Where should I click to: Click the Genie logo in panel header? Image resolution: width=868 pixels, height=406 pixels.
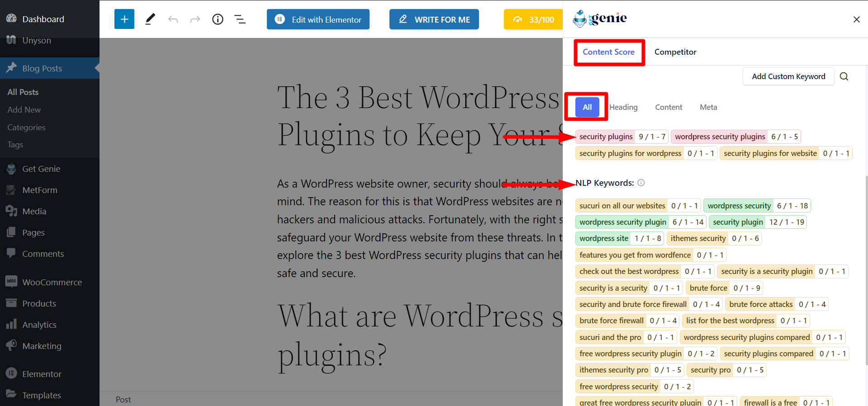click(x=600, y=19)
